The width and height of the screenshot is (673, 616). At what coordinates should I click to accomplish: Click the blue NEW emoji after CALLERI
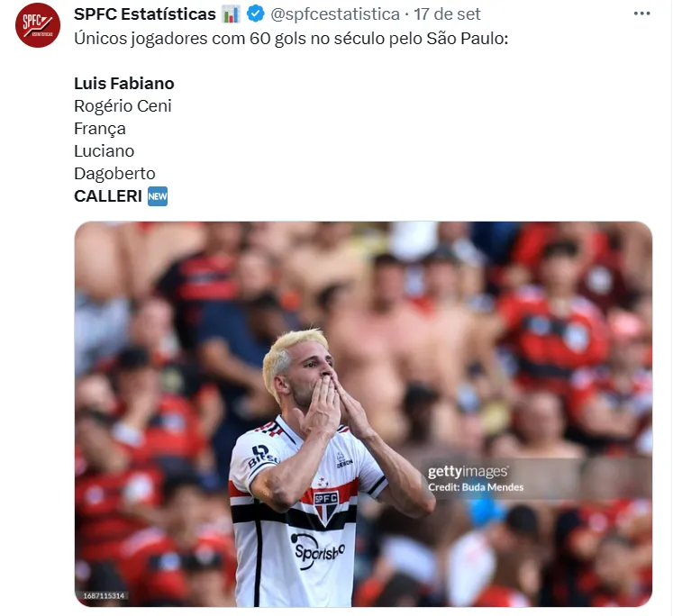158,196
